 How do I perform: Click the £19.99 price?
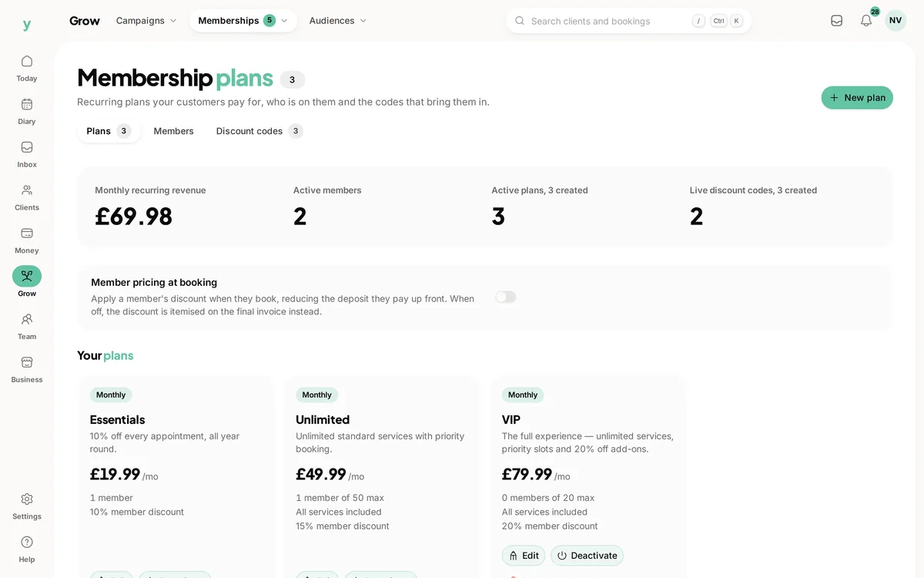115,474
